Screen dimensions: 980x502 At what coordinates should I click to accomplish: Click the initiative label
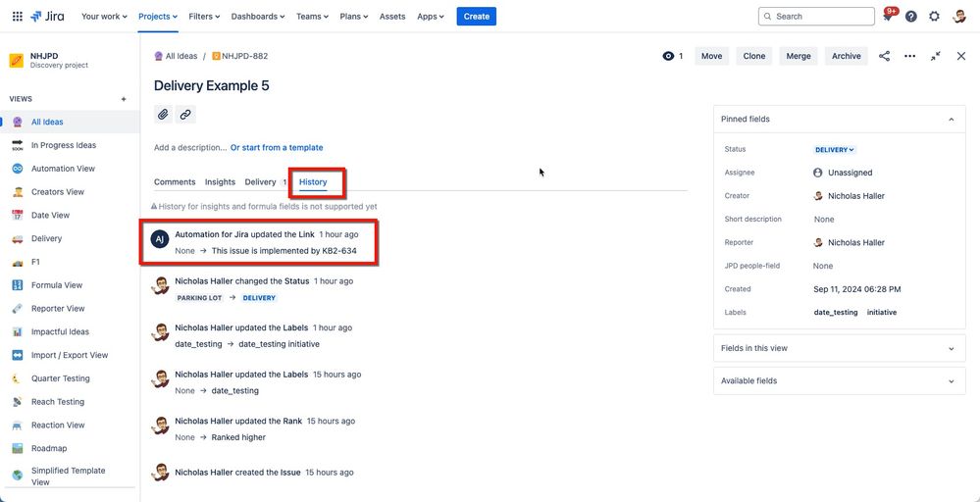pyautogui.click(x=881, y=312)
